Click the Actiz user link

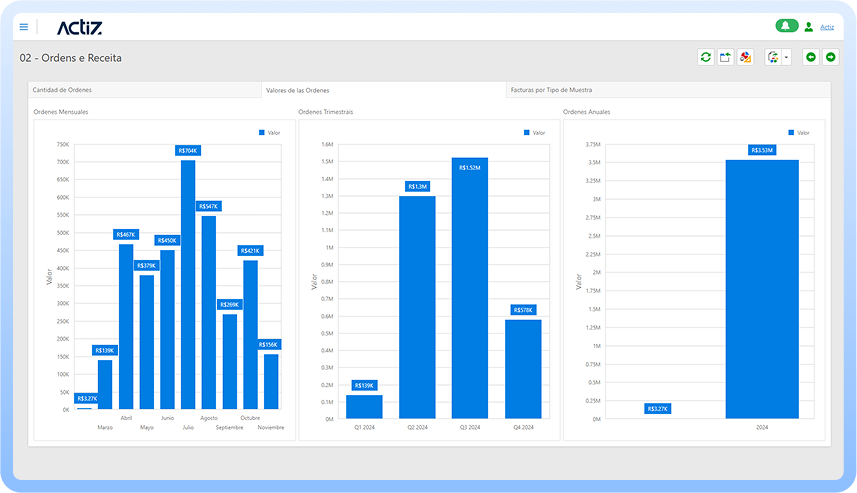[x=827, y=27]
